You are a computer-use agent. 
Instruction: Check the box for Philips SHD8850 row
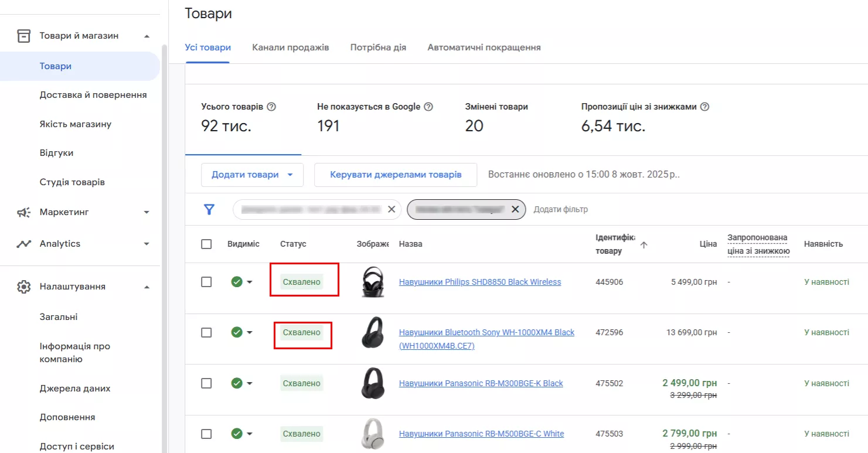(x=206, y=282)
